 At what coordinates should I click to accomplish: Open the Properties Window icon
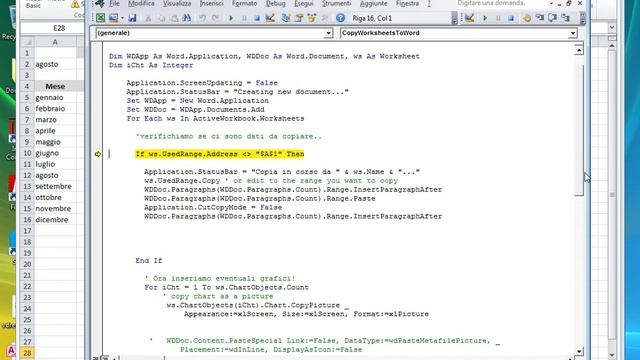299,18
